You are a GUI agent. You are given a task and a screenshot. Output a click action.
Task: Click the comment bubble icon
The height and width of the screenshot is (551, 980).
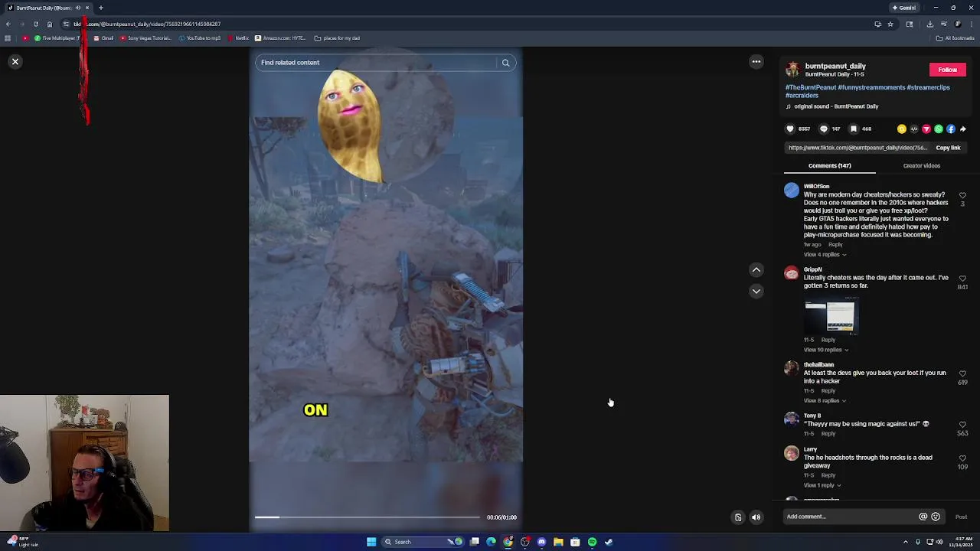(x=824, y=129)
